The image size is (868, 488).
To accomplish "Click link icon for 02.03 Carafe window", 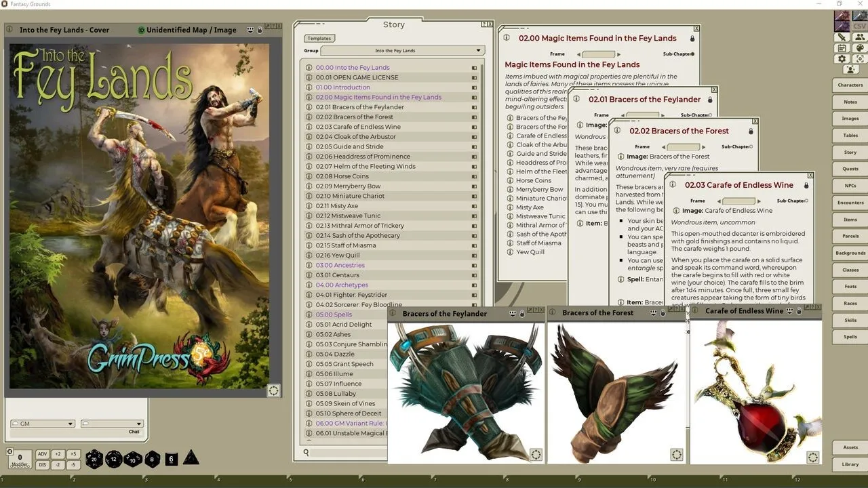I will tap(673, 185).
